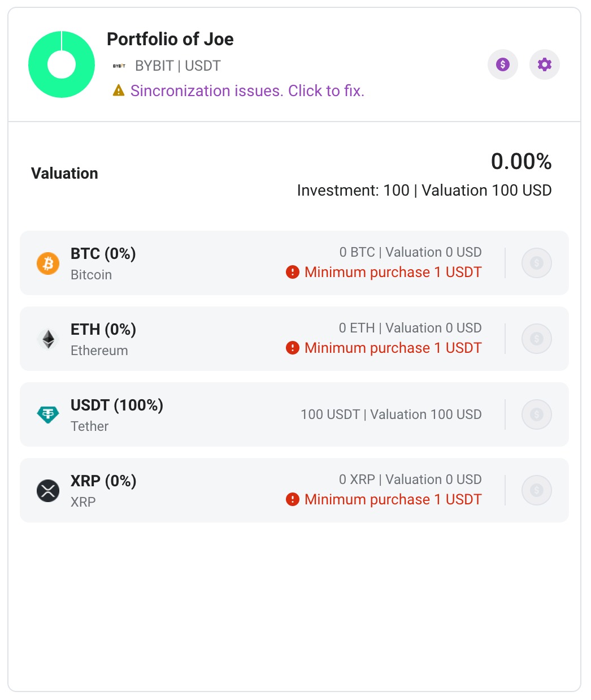Viewport: 591px width, 700px height.
Task: Click the Ethereum diamond icon
Action: pyautogui.click(x=48, y=339)
